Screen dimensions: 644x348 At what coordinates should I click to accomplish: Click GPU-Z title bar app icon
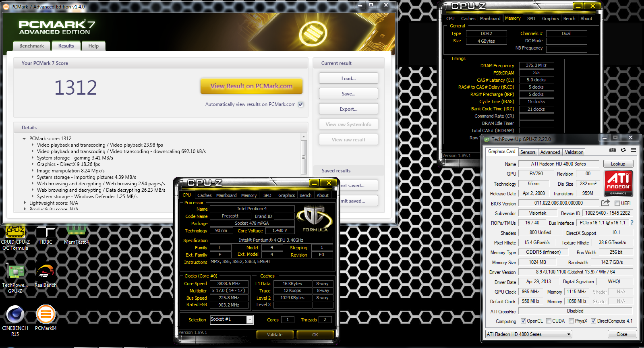[487, 139]
